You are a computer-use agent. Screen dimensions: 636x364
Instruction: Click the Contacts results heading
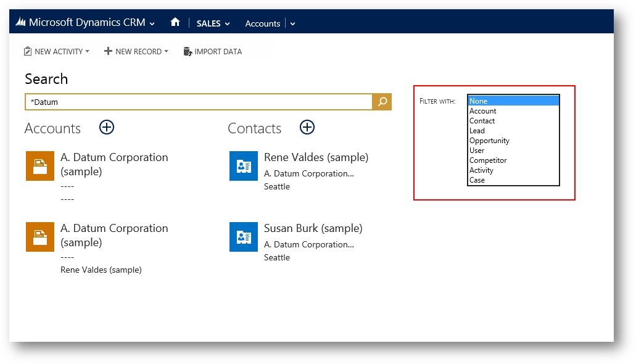point(254,128)
